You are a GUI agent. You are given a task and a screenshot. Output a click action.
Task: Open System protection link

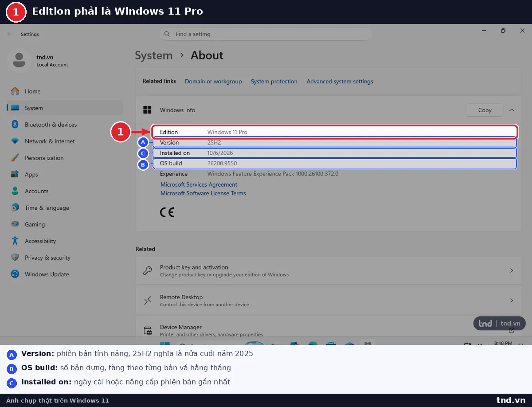[x=274, y=82]
